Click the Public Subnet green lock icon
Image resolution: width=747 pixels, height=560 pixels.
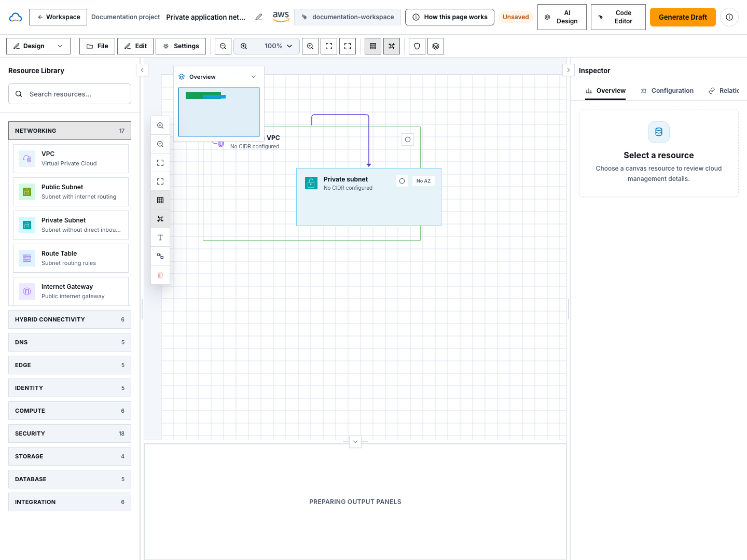(x=27, y=192)
